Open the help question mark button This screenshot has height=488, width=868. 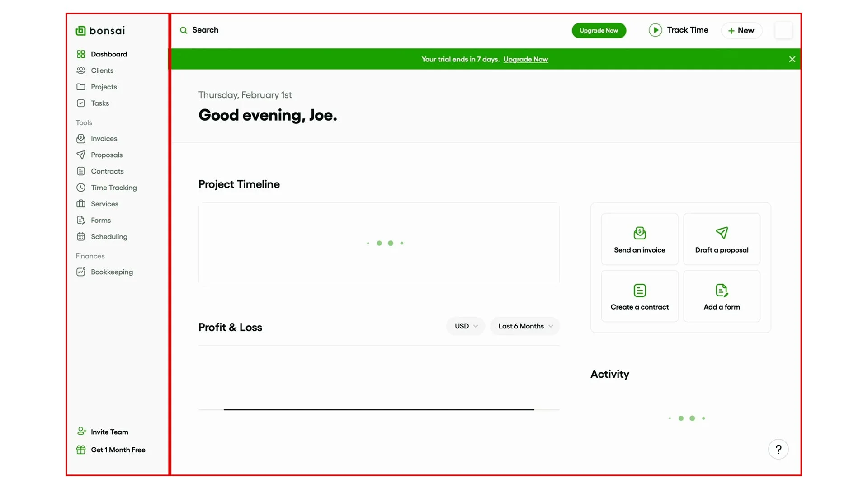778,449
